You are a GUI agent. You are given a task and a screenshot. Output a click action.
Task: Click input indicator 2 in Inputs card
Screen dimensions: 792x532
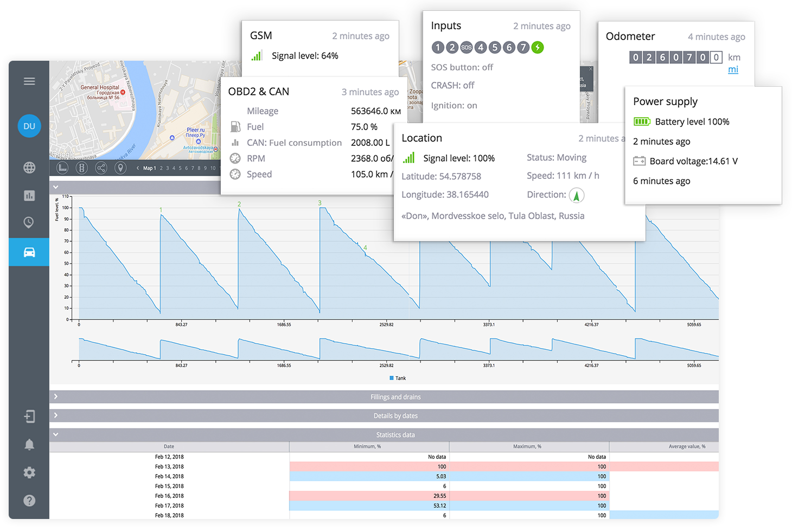[x=452, y=47]
